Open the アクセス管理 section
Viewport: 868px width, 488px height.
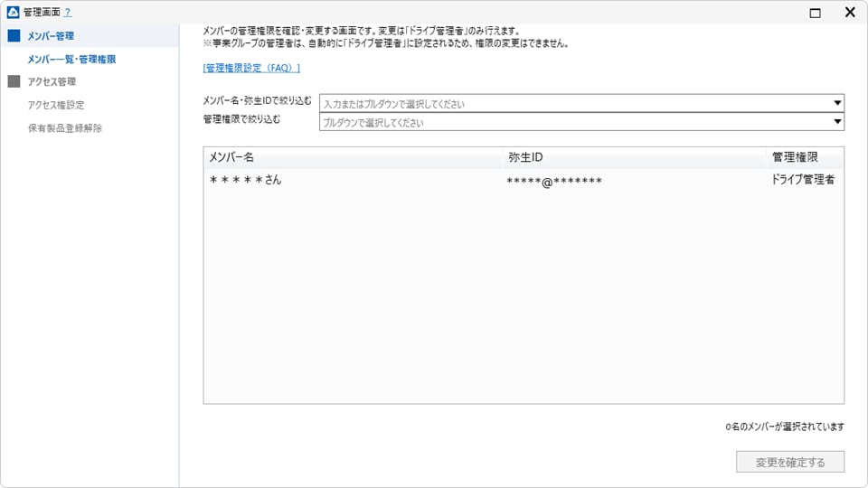pos(52,82)
